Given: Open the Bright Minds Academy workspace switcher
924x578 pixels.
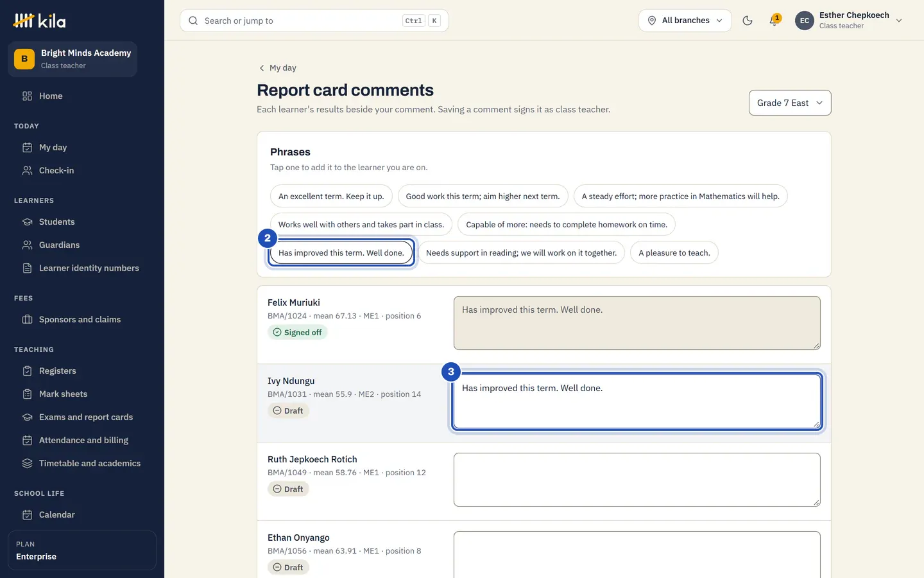Looking at the screenshot, I should (x=73, y=58).
